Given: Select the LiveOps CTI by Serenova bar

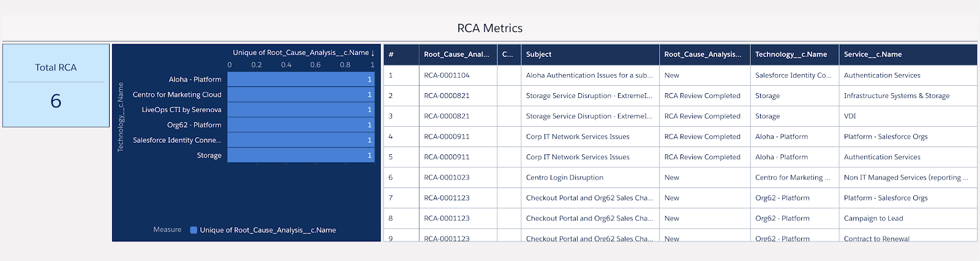Looking at the screenshot, I should pyautogui.click(x=301, y=110).
